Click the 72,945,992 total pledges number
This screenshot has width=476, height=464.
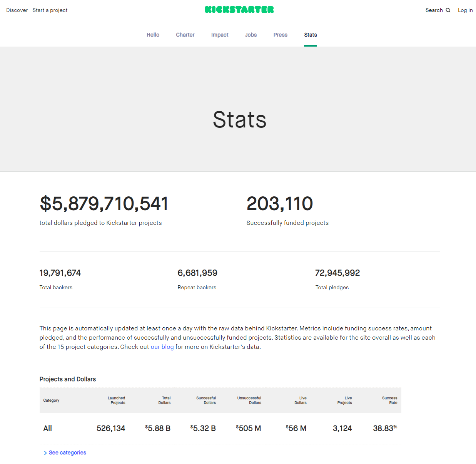(337, 273)
